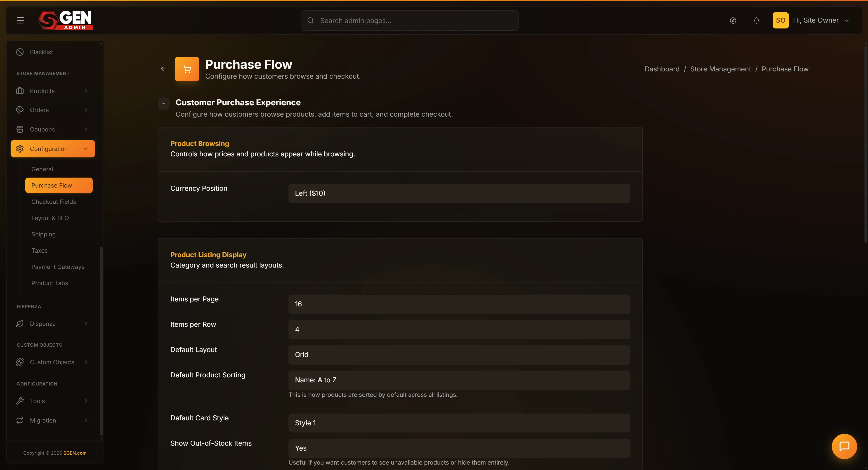Open Taxes settings
The image size is (868, 470).
click(39, 250)
